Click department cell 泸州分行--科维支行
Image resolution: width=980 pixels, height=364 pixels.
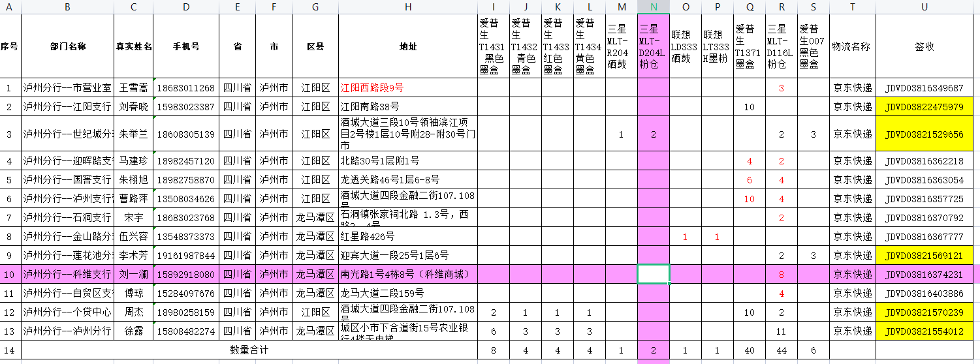click(x=67, y=274)
